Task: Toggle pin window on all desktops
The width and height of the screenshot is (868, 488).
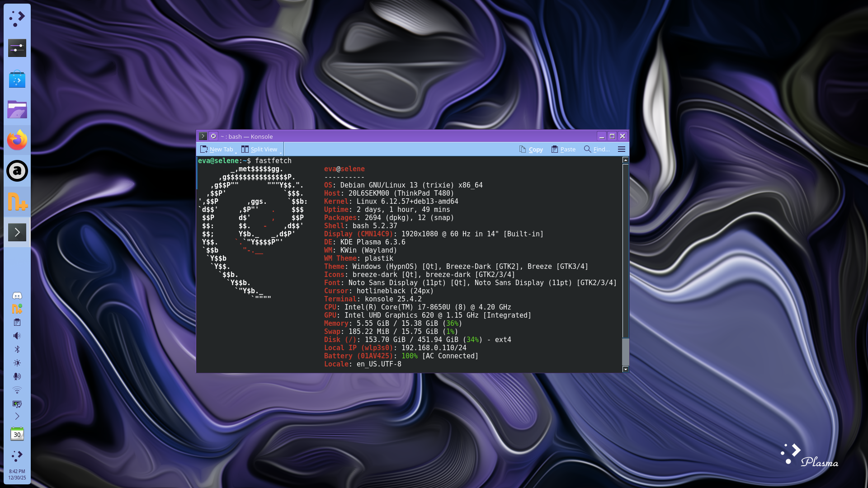Action: (213, 136)
